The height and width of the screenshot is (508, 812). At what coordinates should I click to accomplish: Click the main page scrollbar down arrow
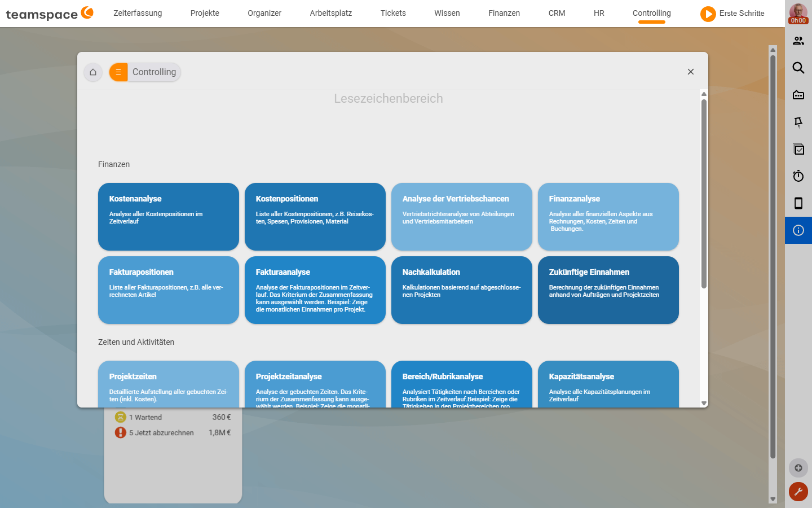773,500
